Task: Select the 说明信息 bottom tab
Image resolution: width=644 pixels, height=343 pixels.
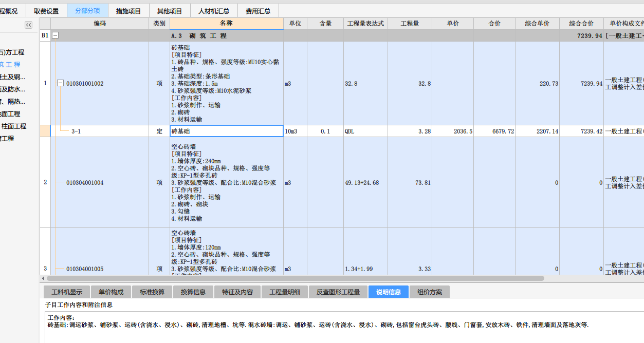Action: (389, 292)
